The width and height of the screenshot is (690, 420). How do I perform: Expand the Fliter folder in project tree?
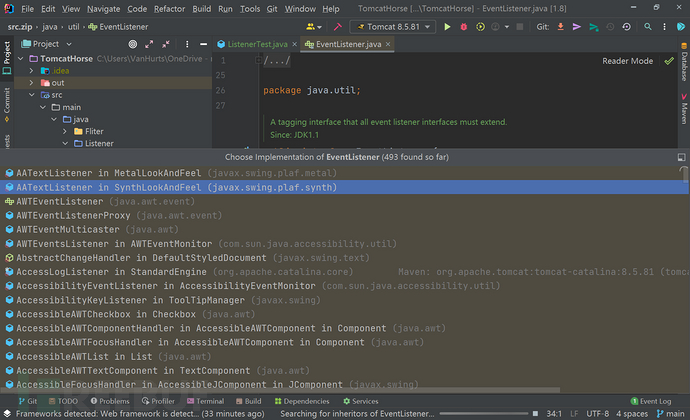pos(65,131)
